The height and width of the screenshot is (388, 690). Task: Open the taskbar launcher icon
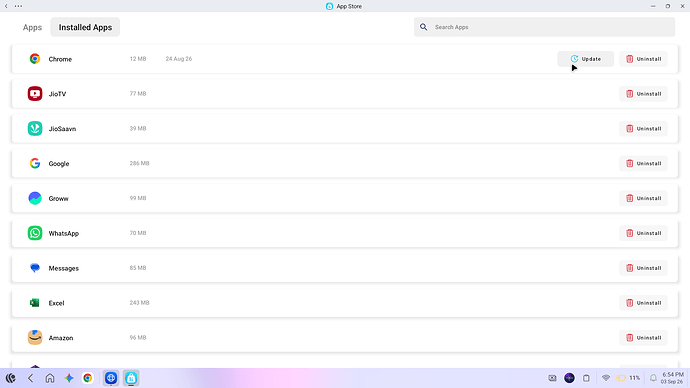click(x=11, y=378)
